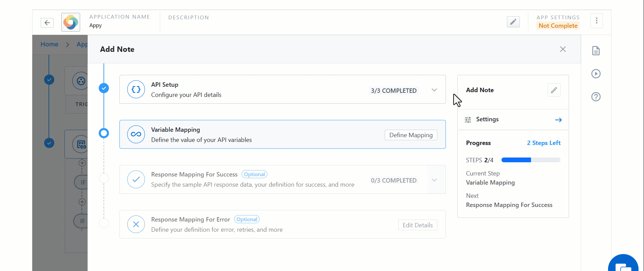Image resolution: width=644 pixels, height=271 pixels.
Task: Click the Optional tag on Error mapping
Action: coord(247,220)
